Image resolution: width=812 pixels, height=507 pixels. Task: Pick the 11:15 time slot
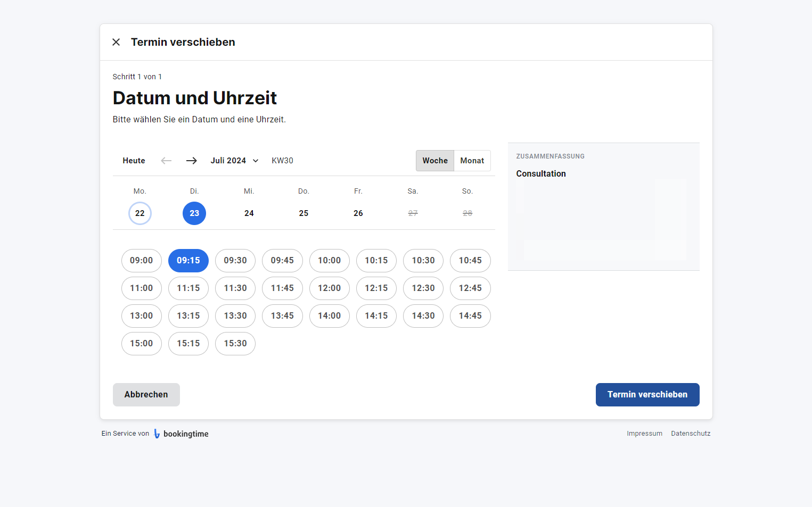tap(188, 288)
